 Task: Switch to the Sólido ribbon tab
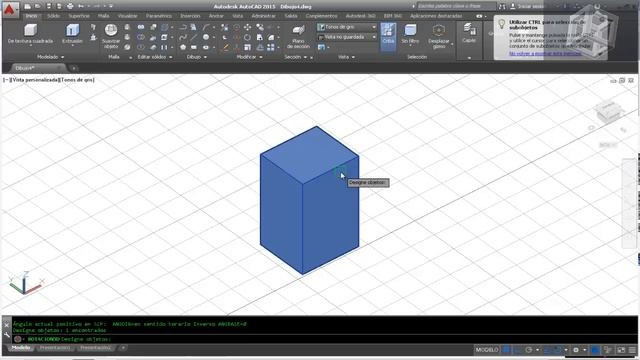pyautogui.click(x=53, y=16)
